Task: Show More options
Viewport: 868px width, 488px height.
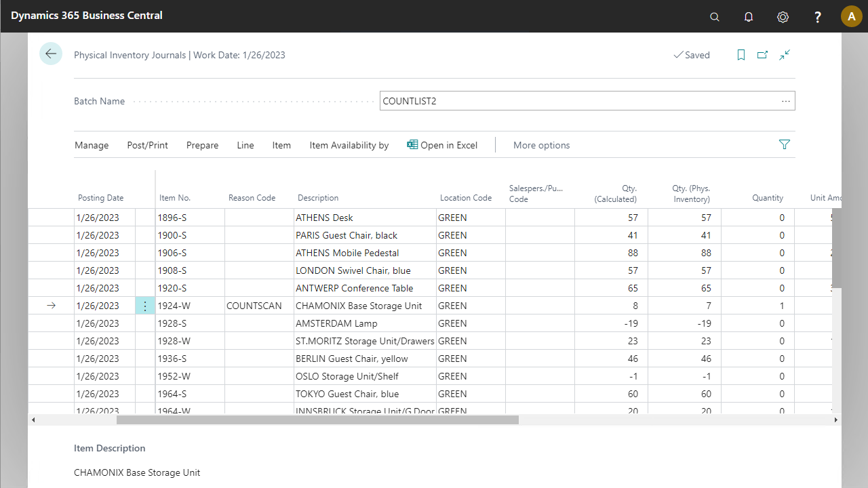Action: (x=541, y=145)
